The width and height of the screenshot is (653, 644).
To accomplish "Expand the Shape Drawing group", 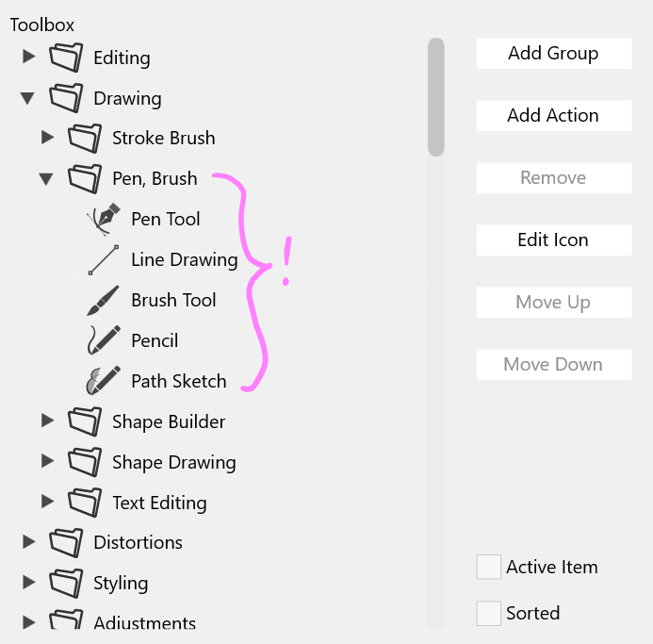I will [x=47, y=461].
